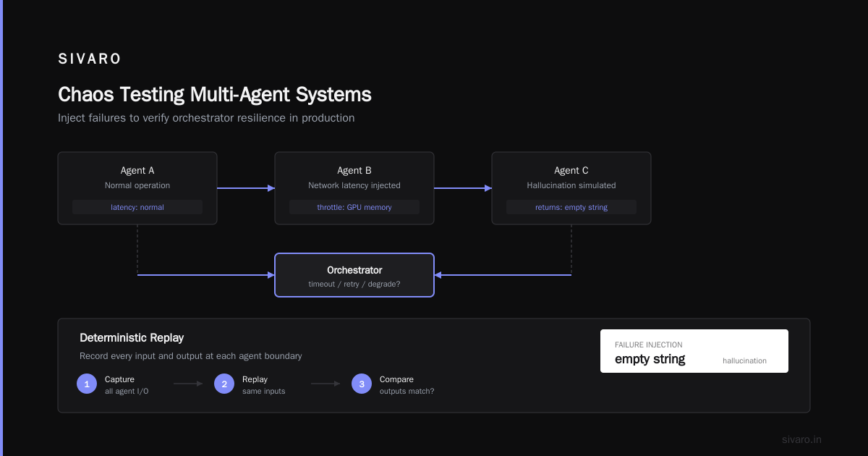Click the Compare step label
This screenshot has width=868, height=456.
click(x=396, y=379)
